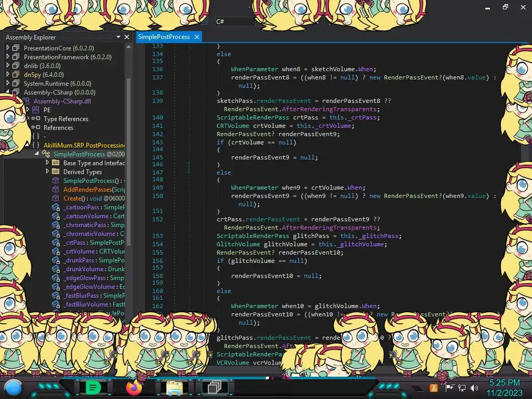Click the stacked-windows dnSpy taskbar button
Image resolution: width=532 pixels, height=399 pixels.
[x=215, y=388]
